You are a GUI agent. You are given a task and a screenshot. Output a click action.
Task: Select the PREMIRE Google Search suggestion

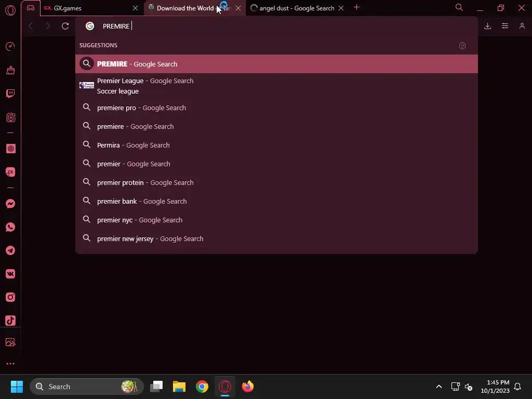(276, 64)
